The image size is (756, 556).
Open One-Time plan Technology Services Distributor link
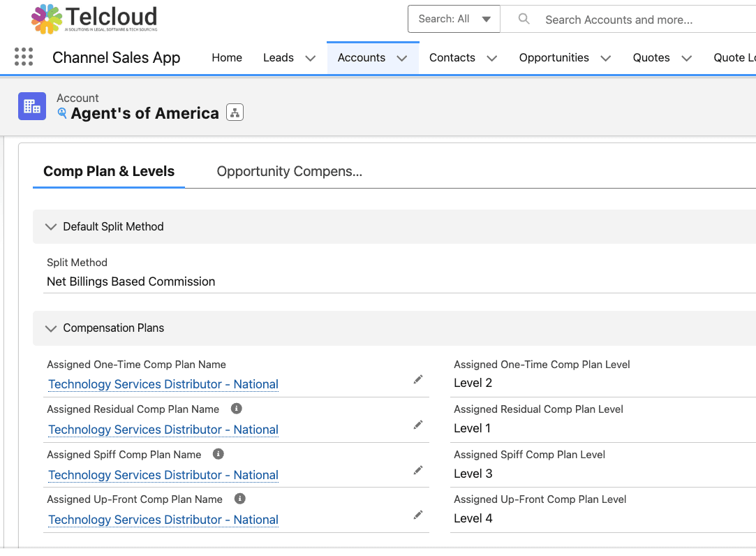pyautogui.click(x=163, y=384)
